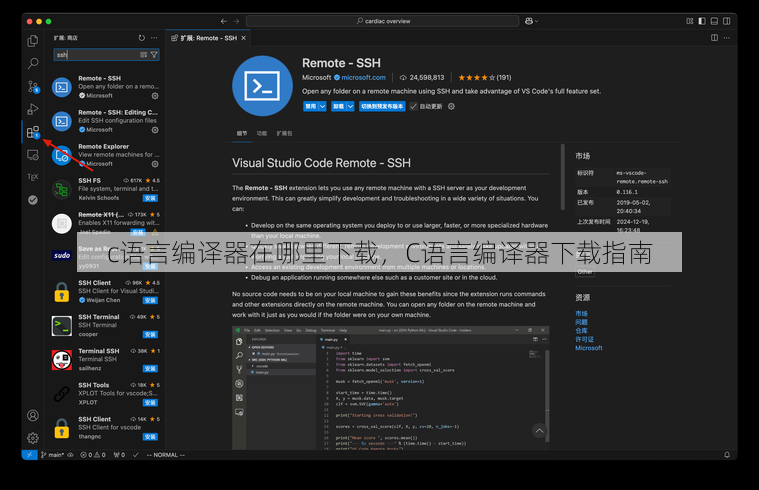This screenshot has width=759, height=490.
Task: Switch to the 扩展包 extension pack tab
Action: (285, 134)
